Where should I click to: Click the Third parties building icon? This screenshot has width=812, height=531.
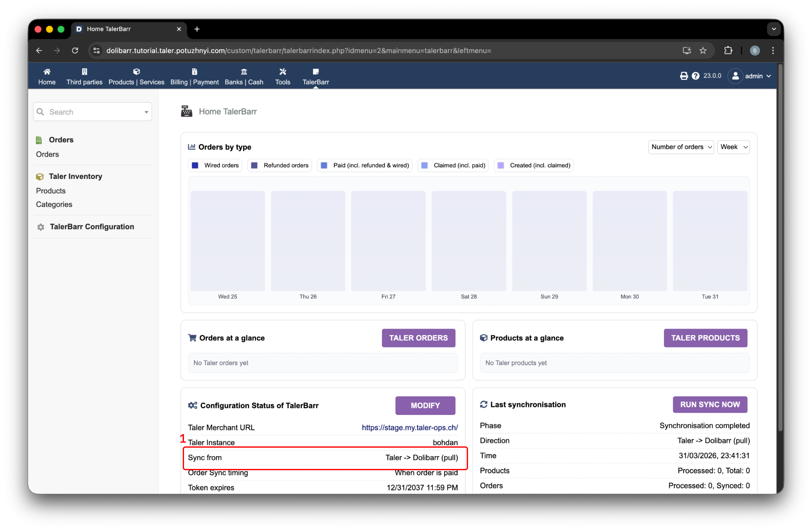click(84, 72)
